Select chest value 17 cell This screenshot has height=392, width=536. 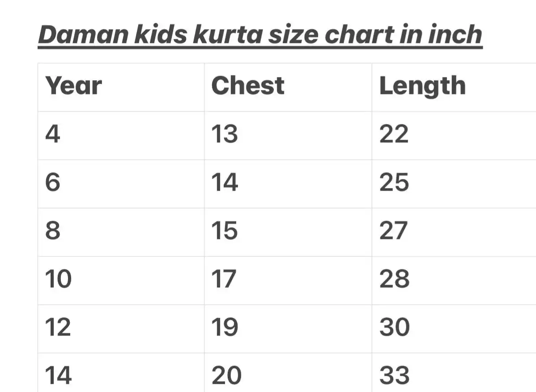224,279
